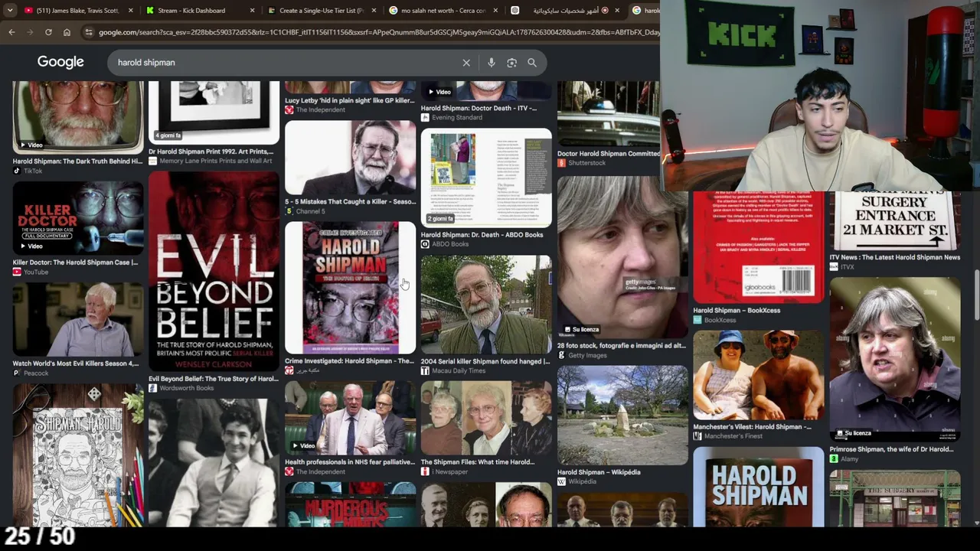Screen dimensions: 980x551
Task: Click the browser forward arrow
Action: point(30,32)
